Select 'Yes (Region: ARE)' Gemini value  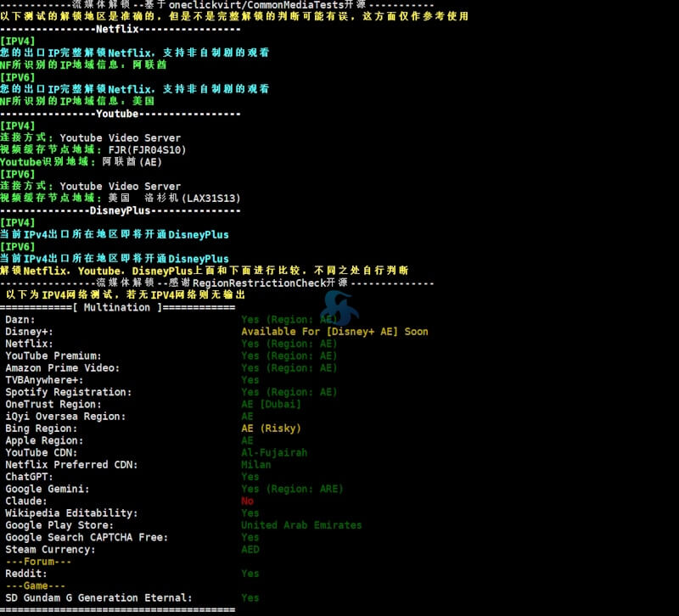[x=292, y=489]
